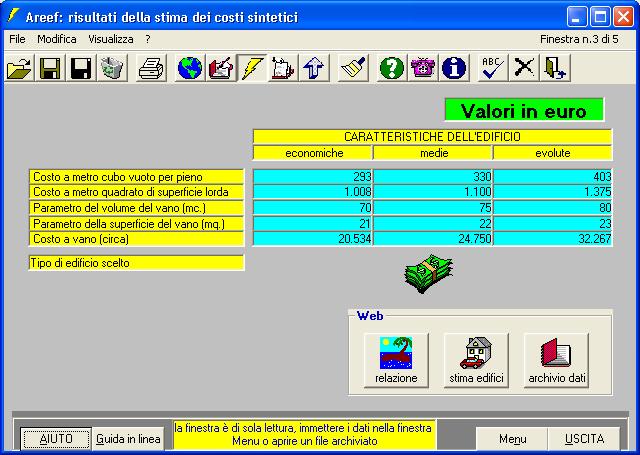
Task: Click the exit door toolbar icon
Action: click(x=554, y=67)
